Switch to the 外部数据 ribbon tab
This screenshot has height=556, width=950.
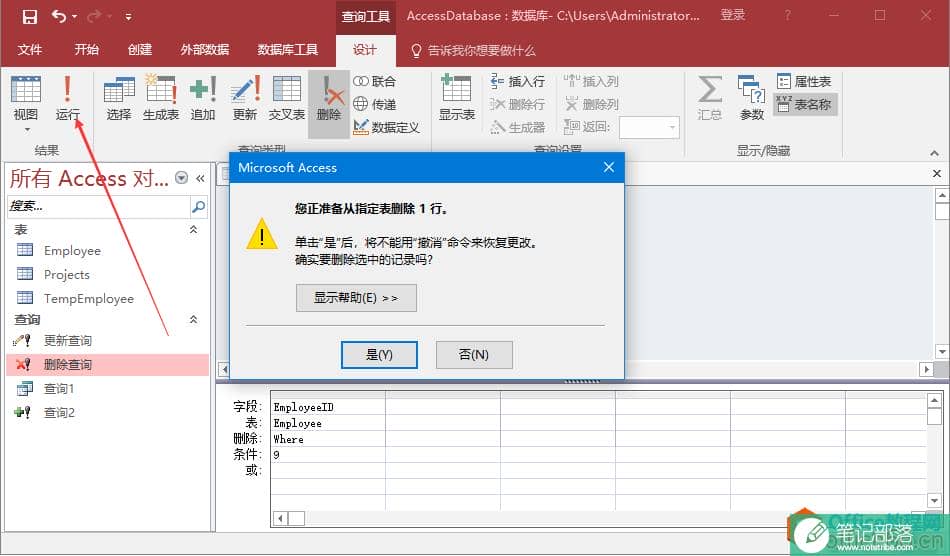point(204,50)
